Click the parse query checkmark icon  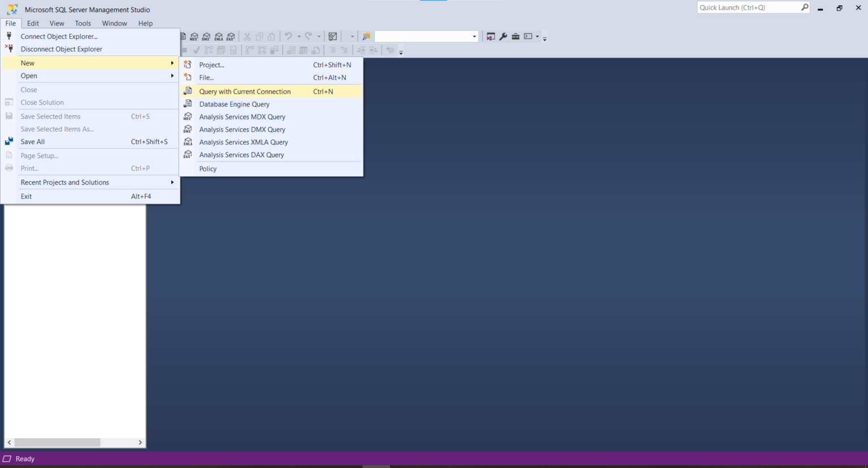[196, 50]
